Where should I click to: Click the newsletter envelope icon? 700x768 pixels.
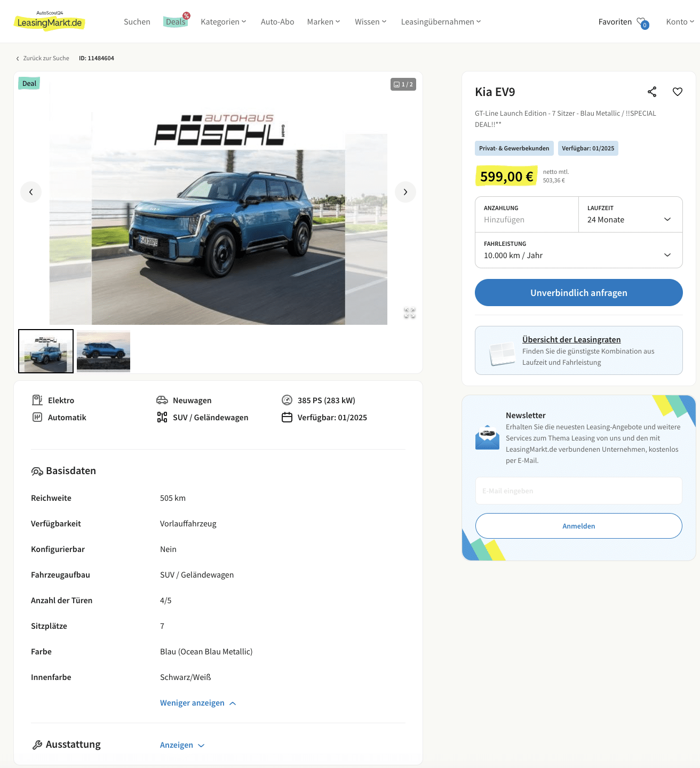[487, 437]
